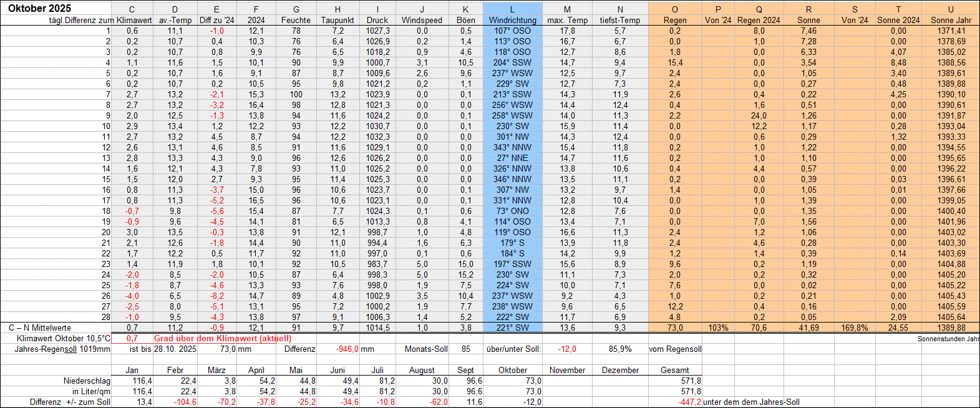Click the C – N Mittelwerte row label

[x=40, y=328]
